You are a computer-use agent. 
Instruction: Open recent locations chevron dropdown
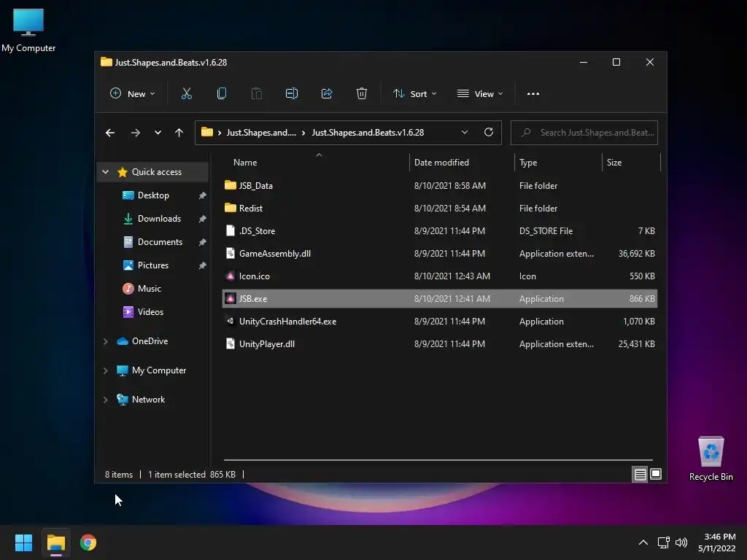click(158, 133)
